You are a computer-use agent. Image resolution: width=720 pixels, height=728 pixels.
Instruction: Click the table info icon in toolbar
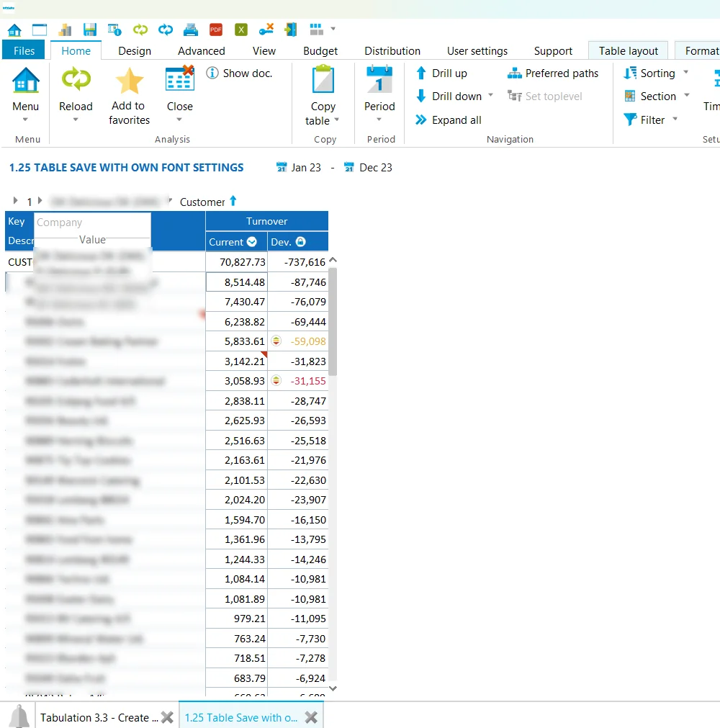[x=114, y=30]
